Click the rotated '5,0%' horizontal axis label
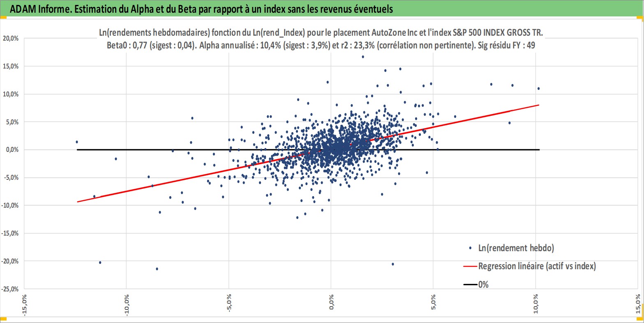The image size is (644, 323). pyautogui.click(x=434, y=301)
